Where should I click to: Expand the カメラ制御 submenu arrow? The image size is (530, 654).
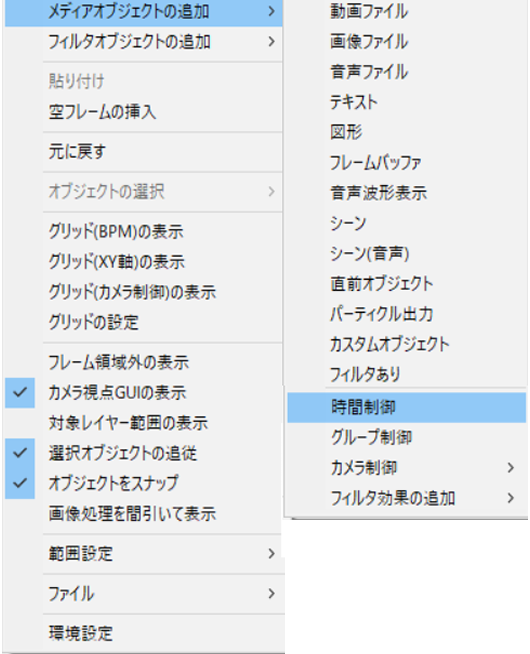510,468
